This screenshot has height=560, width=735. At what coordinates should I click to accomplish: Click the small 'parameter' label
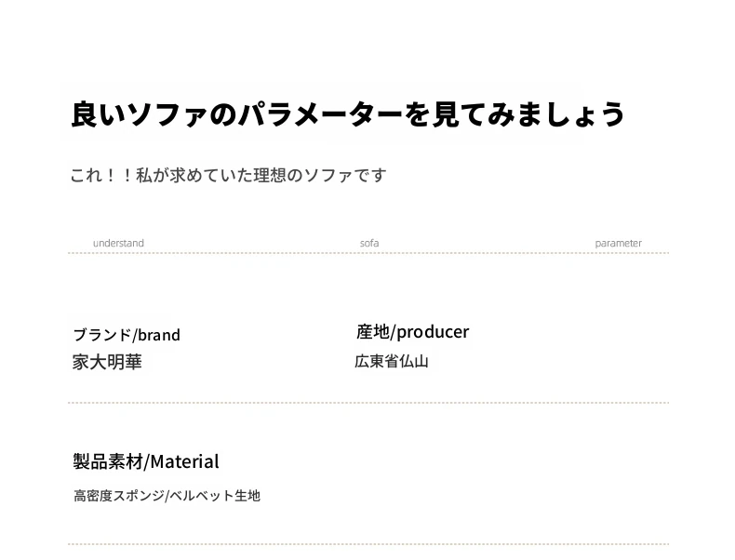click(618, 243)
